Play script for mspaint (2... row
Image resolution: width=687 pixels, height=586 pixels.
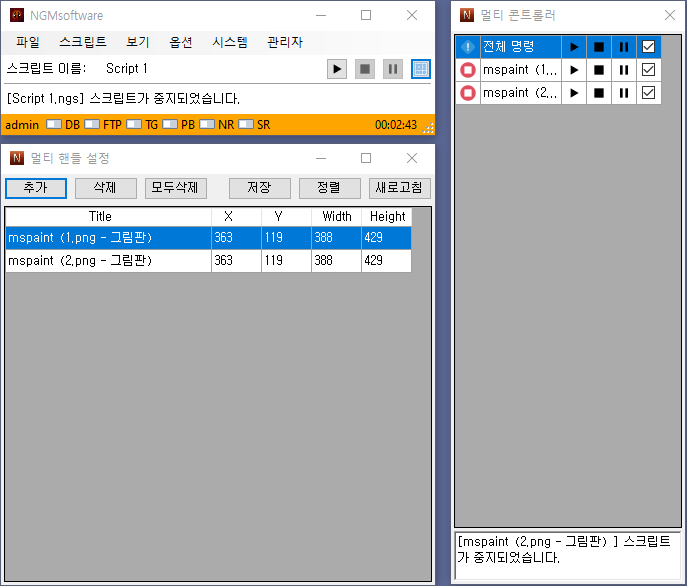(x=574, y=93)
